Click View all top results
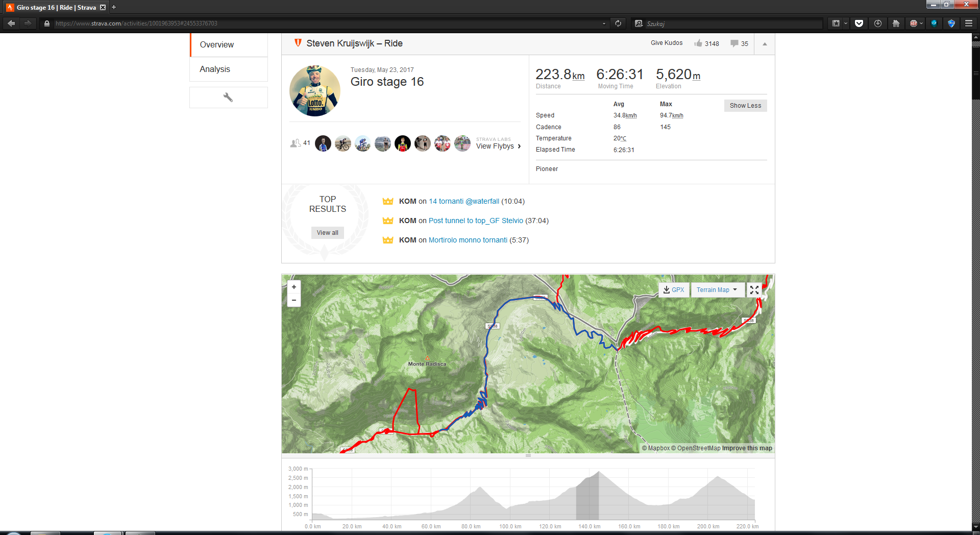Image resolution: width=980 pixels, height=535 pixels. (x=327, y=233)
